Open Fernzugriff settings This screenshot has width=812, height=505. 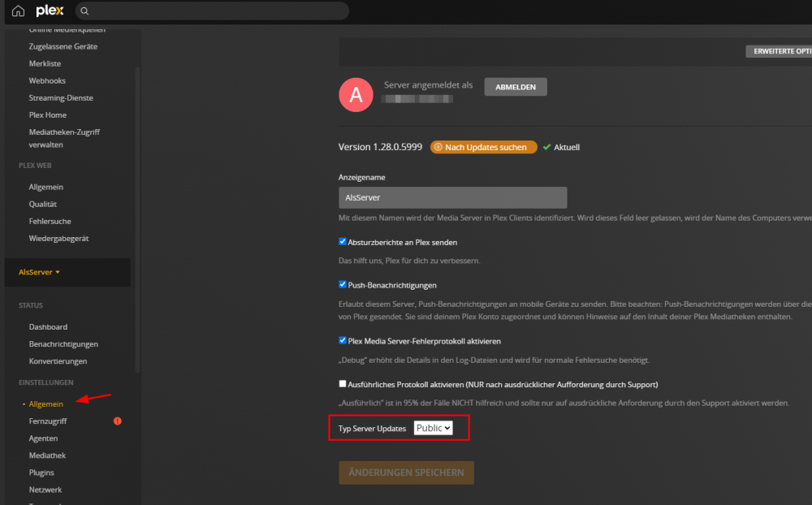pyautogui.click(x=48, y=421)
